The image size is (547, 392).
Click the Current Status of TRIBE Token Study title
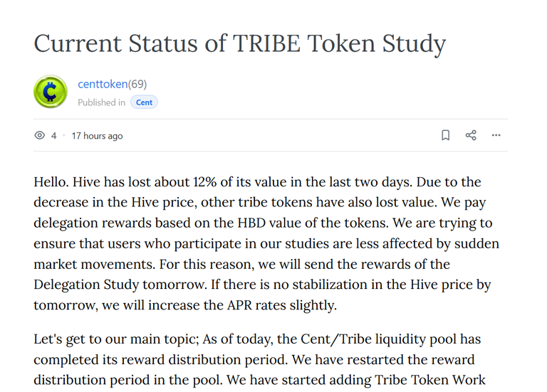(x=239, y=43)
